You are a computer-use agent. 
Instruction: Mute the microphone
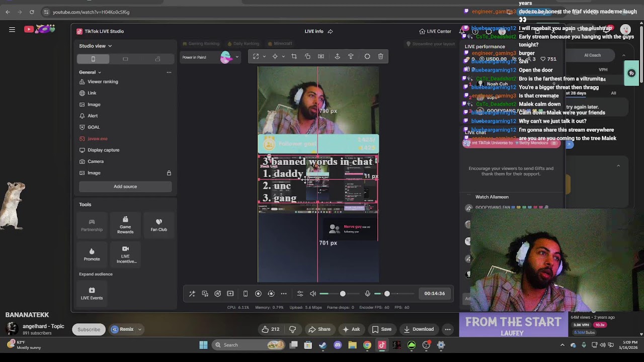pyautogui.click(x=367, y=294)
